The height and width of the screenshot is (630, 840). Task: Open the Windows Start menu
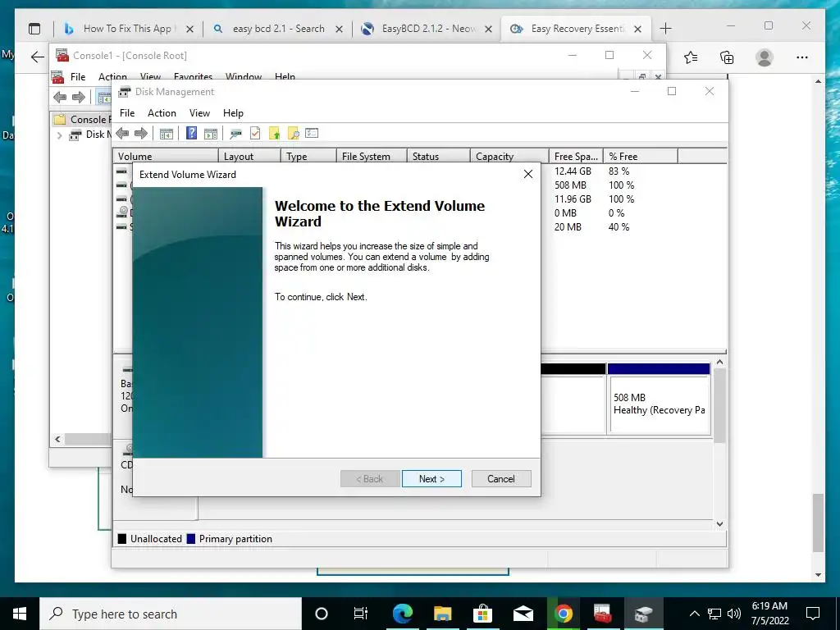point(20,614)
